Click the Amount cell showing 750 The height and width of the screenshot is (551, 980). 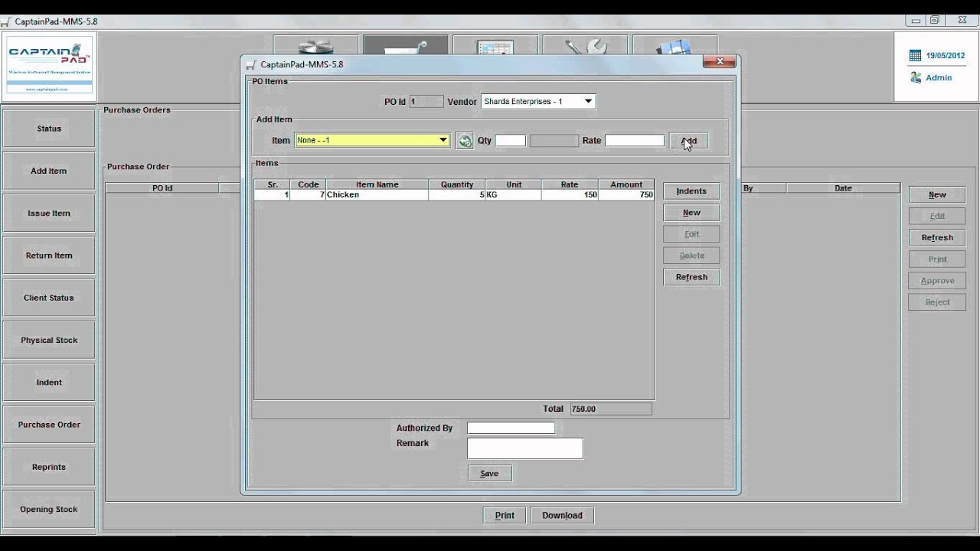626,195
